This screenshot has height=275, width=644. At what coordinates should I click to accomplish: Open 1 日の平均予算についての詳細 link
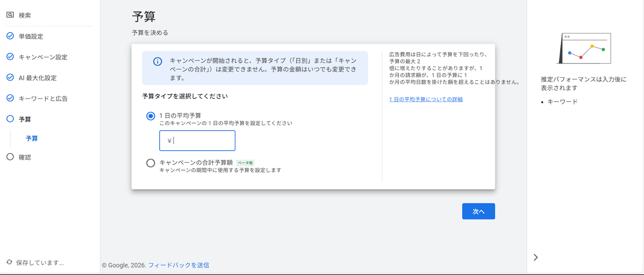coord(425,99)
